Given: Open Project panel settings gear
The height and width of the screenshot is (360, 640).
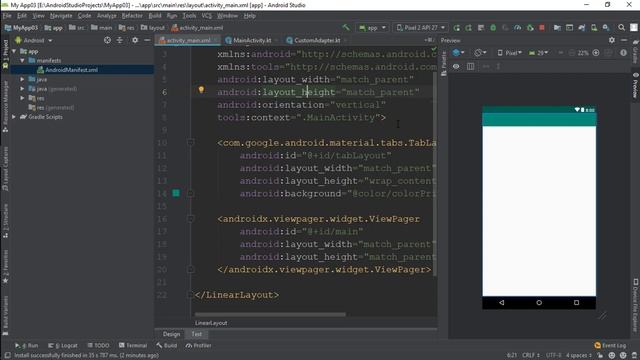Looking at the screenshot, I should (x=135, y=40).
